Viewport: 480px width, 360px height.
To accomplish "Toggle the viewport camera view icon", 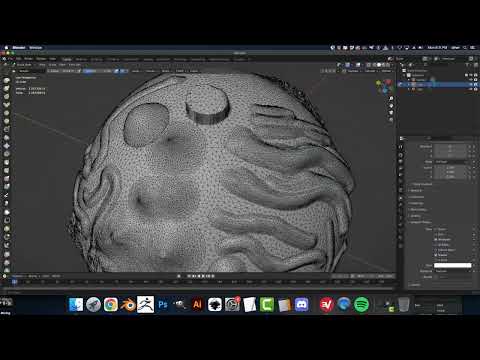I will [391, 113].
